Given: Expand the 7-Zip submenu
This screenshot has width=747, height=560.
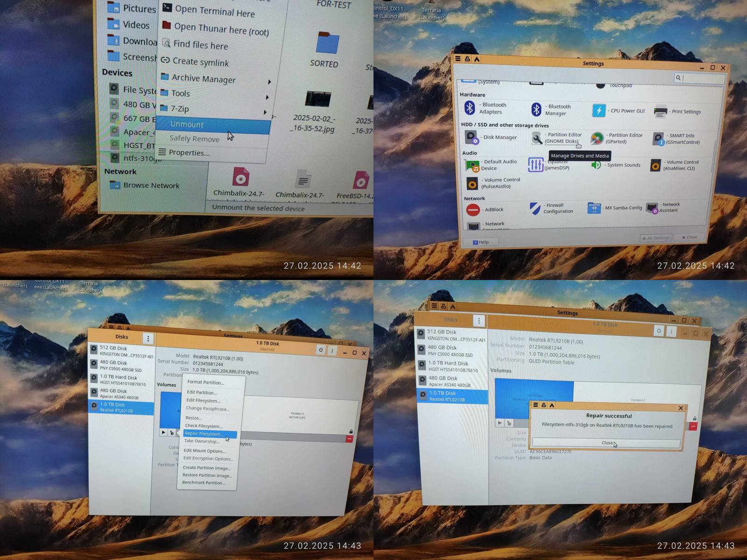Looking at the screenshot, I should pyautogui.click(x=213, y=110).
